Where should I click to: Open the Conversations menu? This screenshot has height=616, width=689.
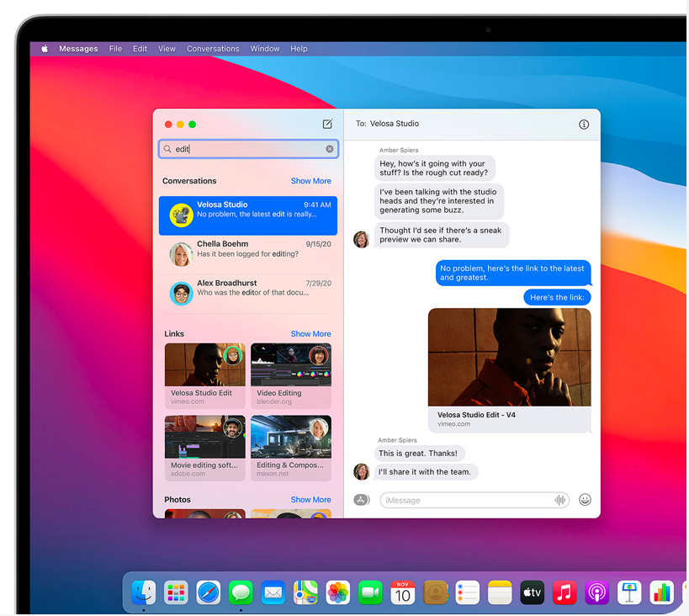[x=213, y=49]
